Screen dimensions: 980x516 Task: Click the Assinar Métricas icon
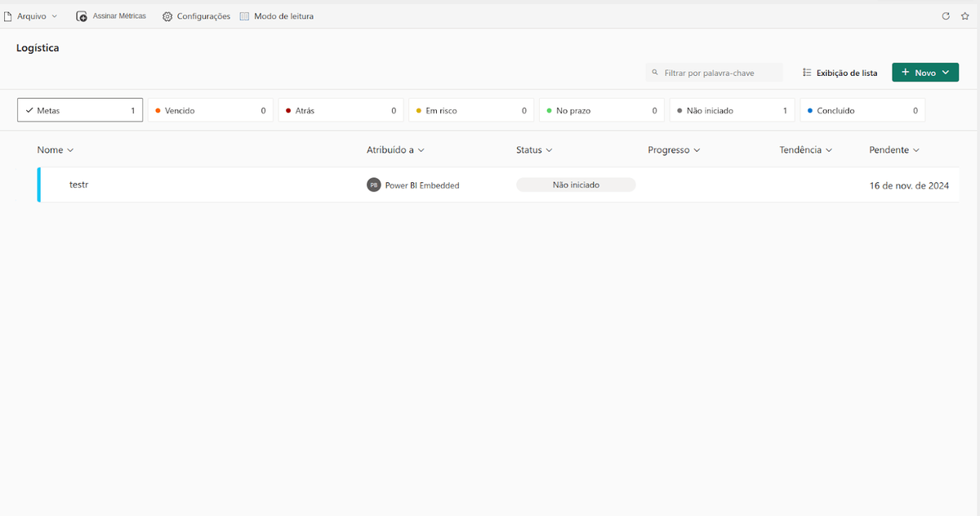click(x=82, y=16)
